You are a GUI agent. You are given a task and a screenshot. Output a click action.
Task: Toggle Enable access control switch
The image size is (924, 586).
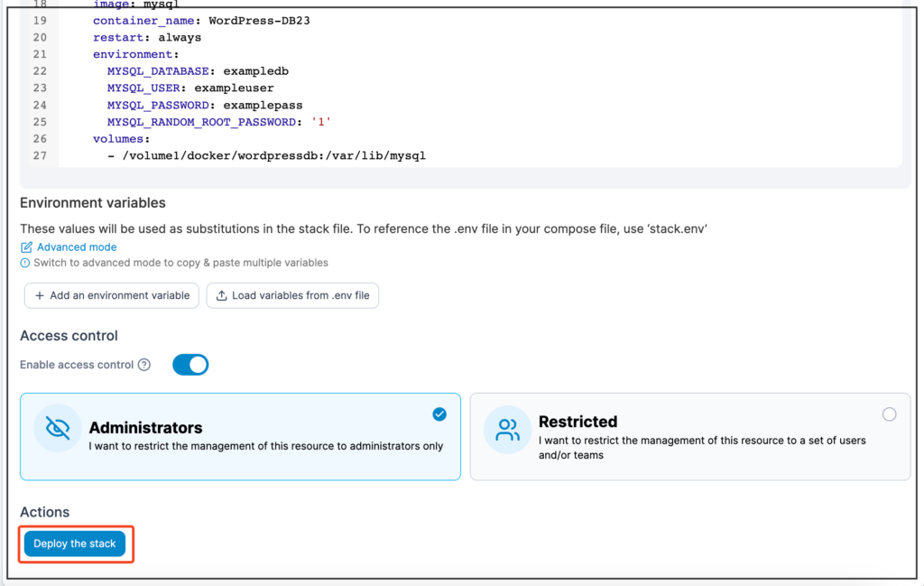point(190,365)
